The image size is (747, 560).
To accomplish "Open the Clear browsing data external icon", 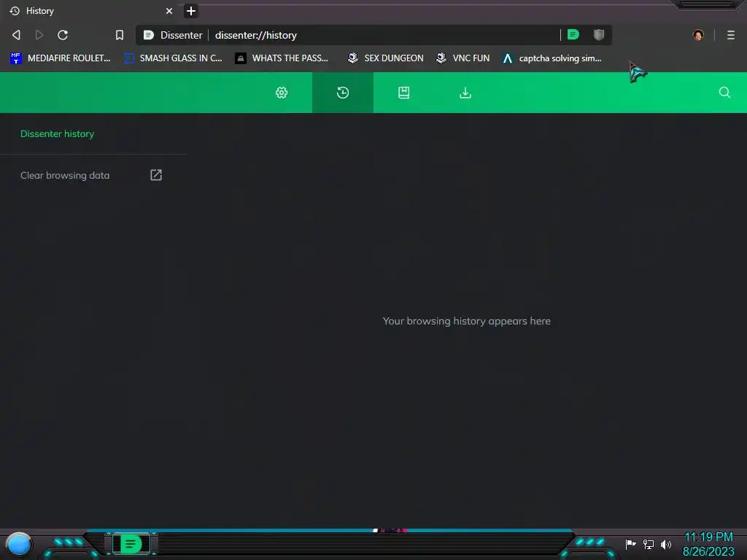I will pyautogui.click(x=156, y=175).
